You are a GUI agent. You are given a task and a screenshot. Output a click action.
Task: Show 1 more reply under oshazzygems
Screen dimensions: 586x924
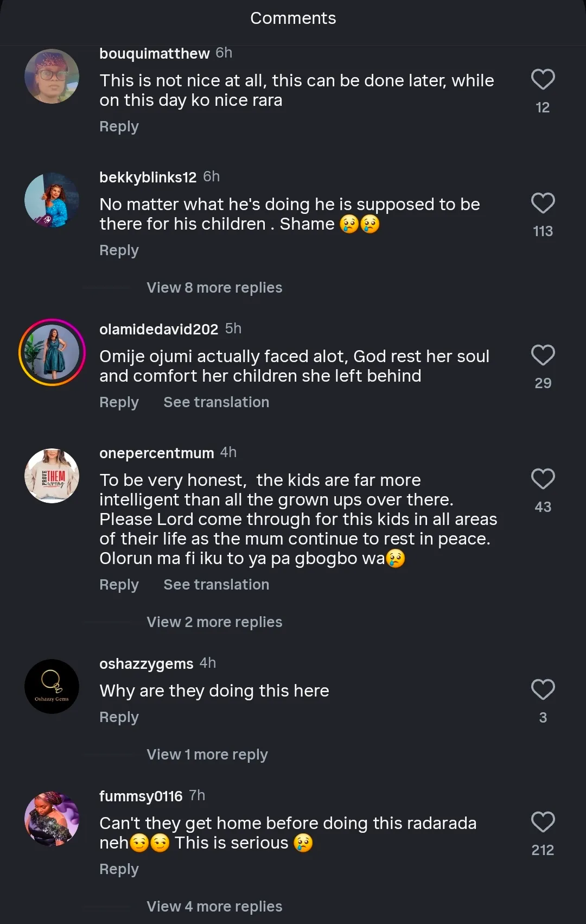[207, 755]
